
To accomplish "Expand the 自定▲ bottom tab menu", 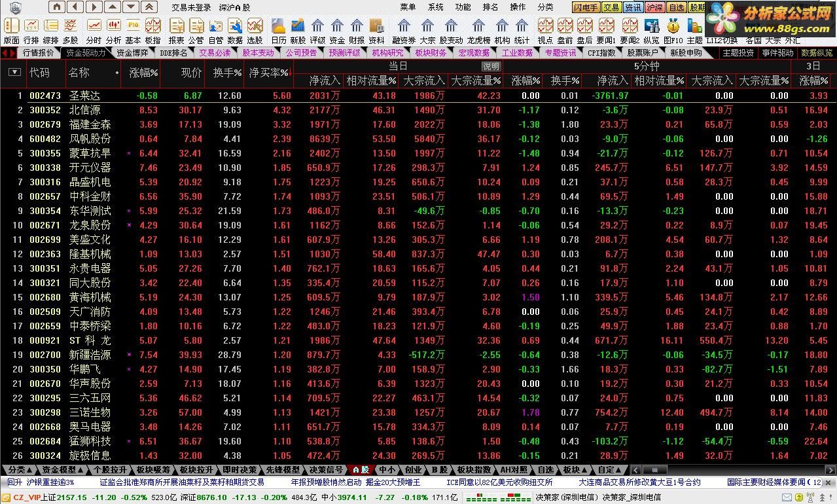I will click(x=611, y=470).
